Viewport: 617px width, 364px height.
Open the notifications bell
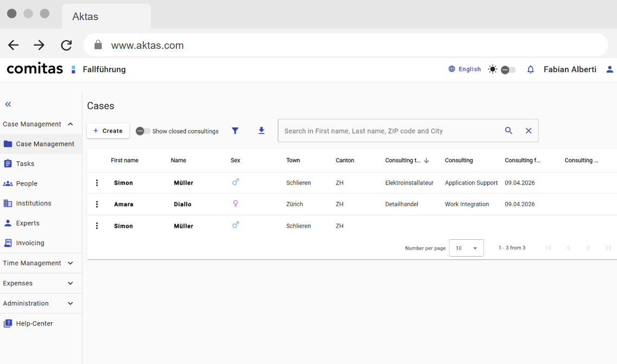(x=531, y=69)
